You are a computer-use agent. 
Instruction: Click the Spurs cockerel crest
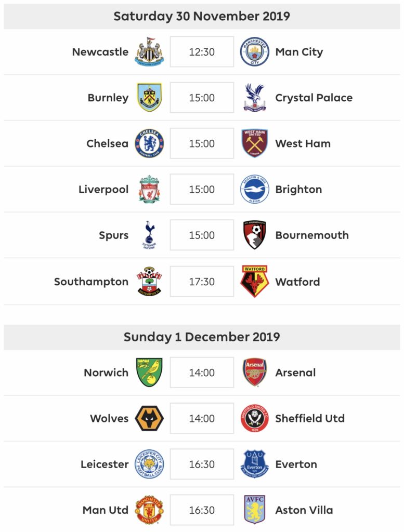pyautogui.click(x=149, y=235)
